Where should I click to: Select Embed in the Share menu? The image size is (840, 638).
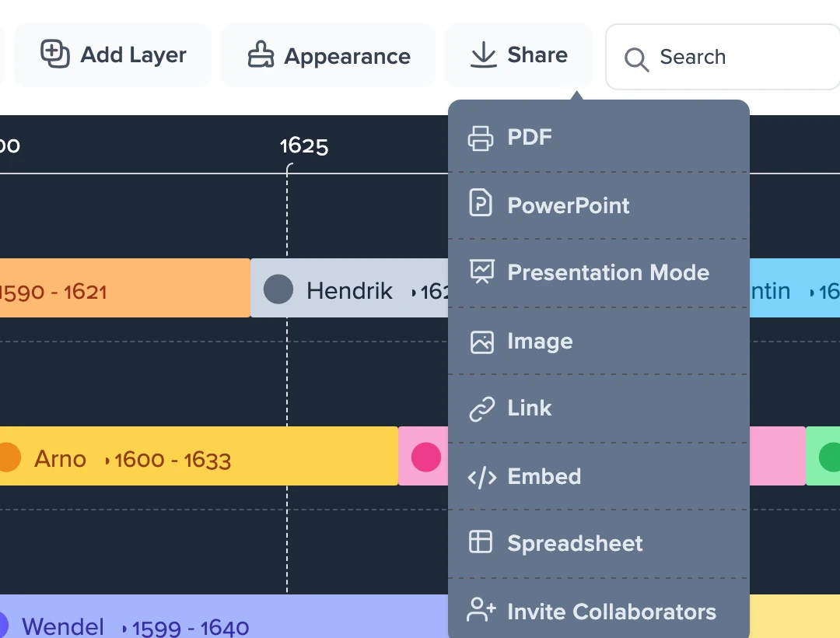[x=598, y=477]
